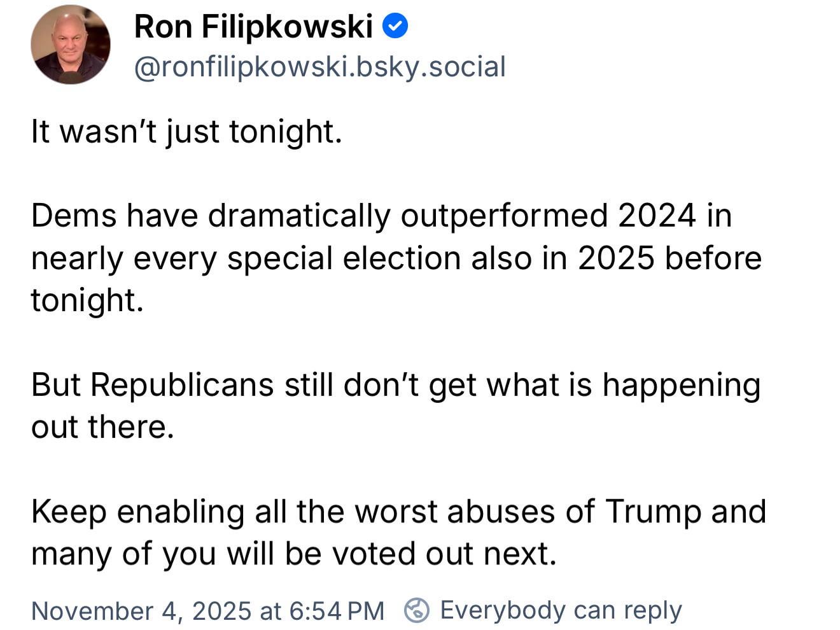Click the word "Trump" in the post
Image resolution: width=840 pixels, height=630 pixels.
click(x=653, y=511)
